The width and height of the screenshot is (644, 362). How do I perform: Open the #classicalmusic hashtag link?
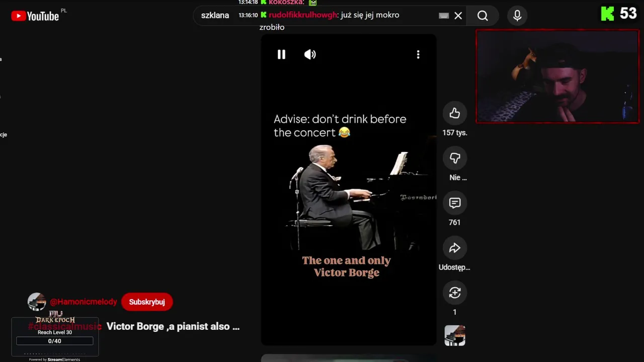click(x=64, y=326)
